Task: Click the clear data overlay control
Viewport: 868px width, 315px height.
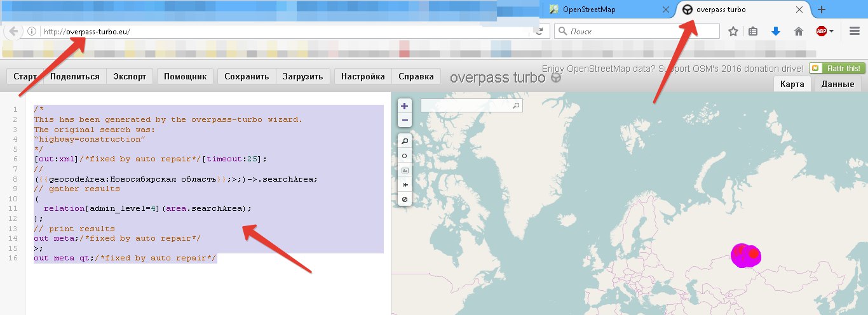Action: tap(405, 199)
